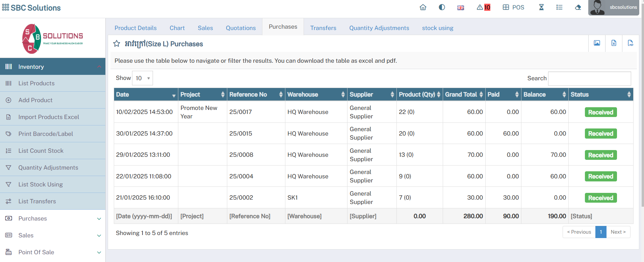Open the alerts warning icon with 10 badge
Screen dimensions: 644x262
click(483, 7)
